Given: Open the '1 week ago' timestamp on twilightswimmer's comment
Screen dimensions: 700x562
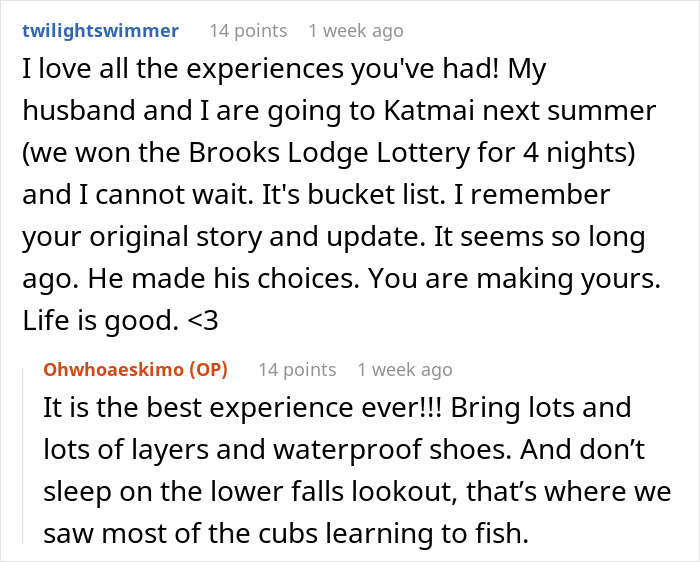Looking at the screenshot, I should pos(355,31).
